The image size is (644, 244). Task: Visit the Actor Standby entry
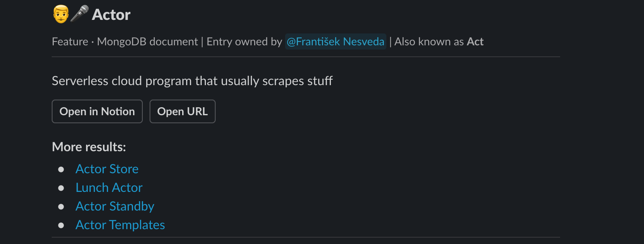point(115,206)
